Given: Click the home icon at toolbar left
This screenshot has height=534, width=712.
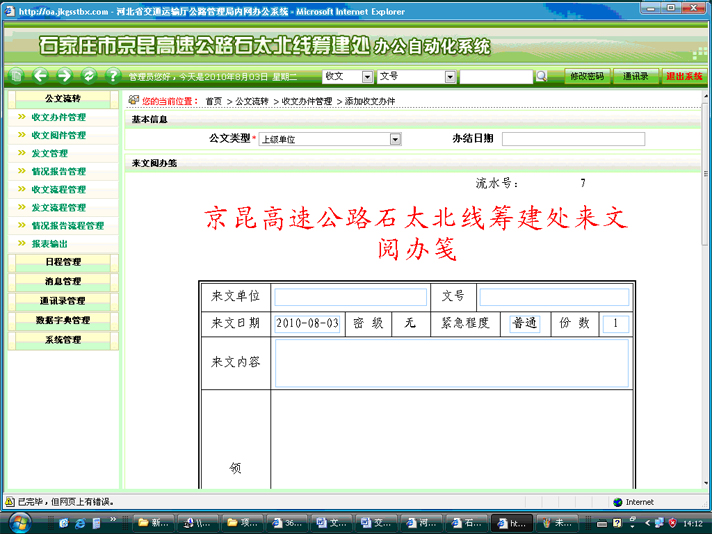Looking at the screenshot, I should pyautogui.click(x=16, y=76).
